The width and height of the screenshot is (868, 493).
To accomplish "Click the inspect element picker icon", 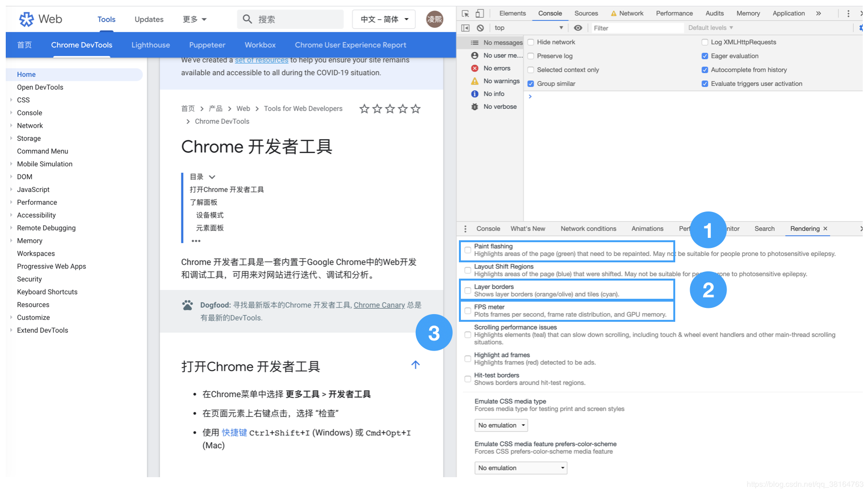I will tap(465, 13).
